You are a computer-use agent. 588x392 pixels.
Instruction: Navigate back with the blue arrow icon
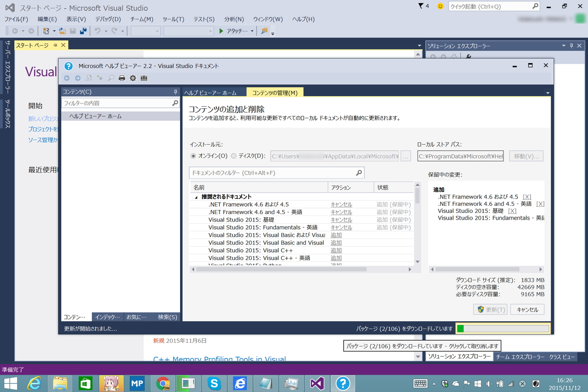pyautogui.click(x=67, y=78)
